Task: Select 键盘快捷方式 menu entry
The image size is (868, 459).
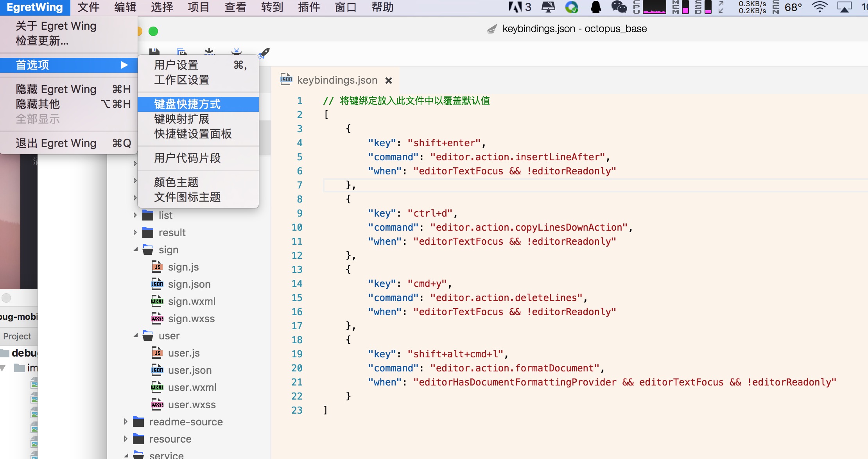Action: pos(187,104)
